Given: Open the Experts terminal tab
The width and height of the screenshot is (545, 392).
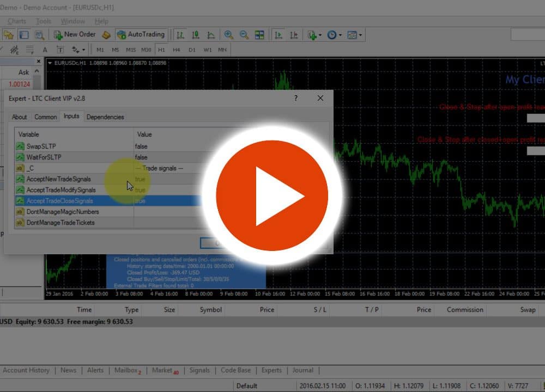Looking at the screenshot, I should point(271,370).
